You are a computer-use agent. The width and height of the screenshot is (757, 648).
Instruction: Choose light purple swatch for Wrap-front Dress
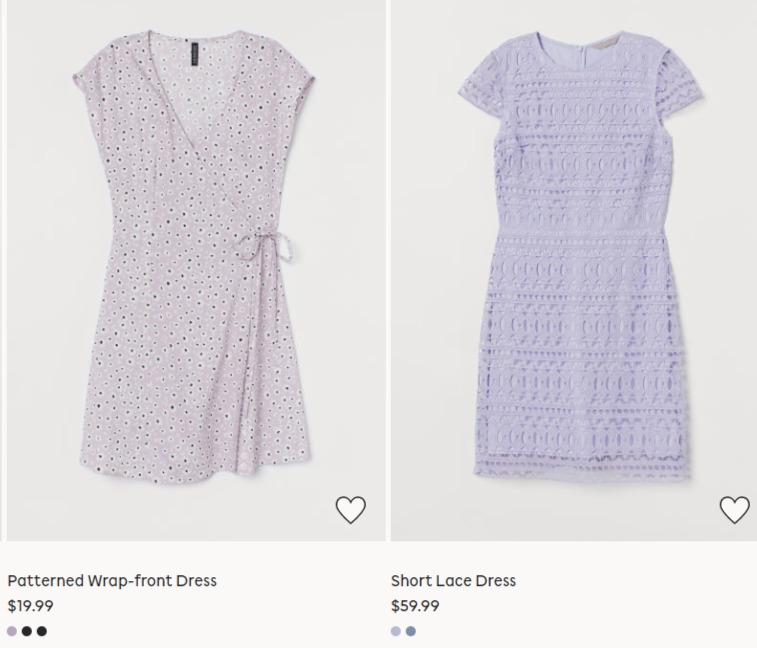[x=12, y=631]
